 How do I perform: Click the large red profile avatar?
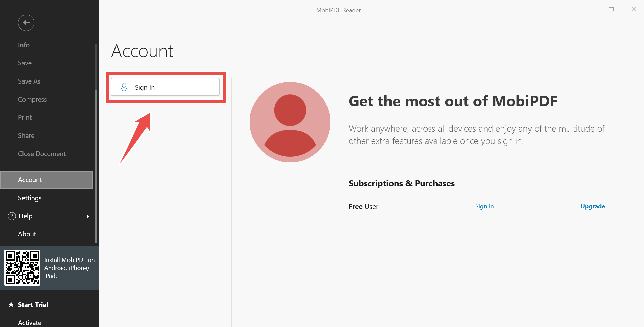(290, 122)
